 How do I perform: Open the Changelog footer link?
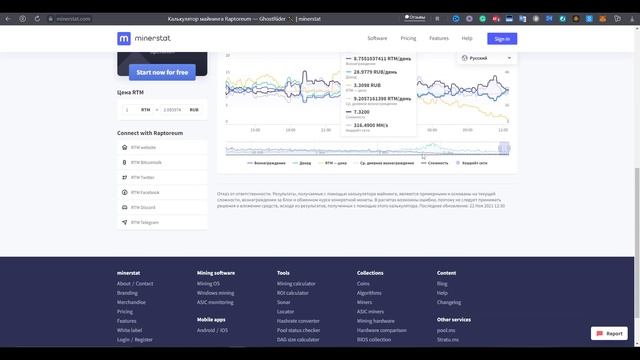pyautogui.click(x=449, y=302)
